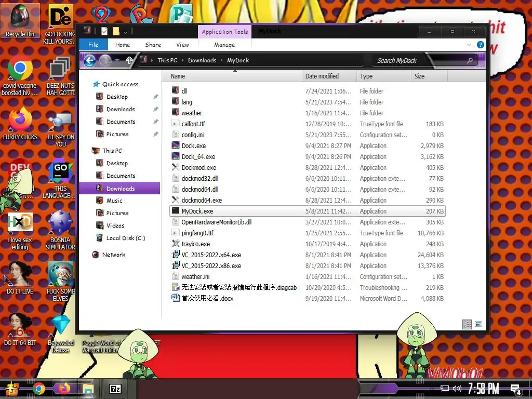Click the New folder quick access icon
The height and width of the screenshot is (399, 532).
coord(116,32)
